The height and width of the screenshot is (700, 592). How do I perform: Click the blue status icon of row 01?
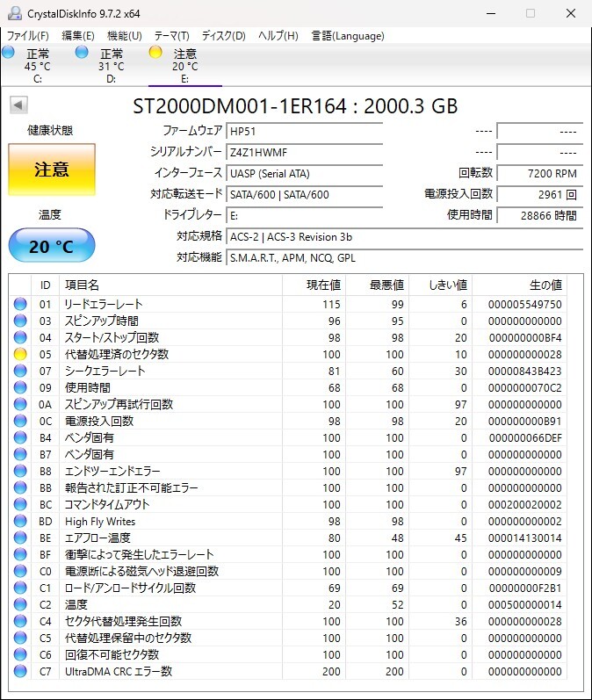[20, 304]
